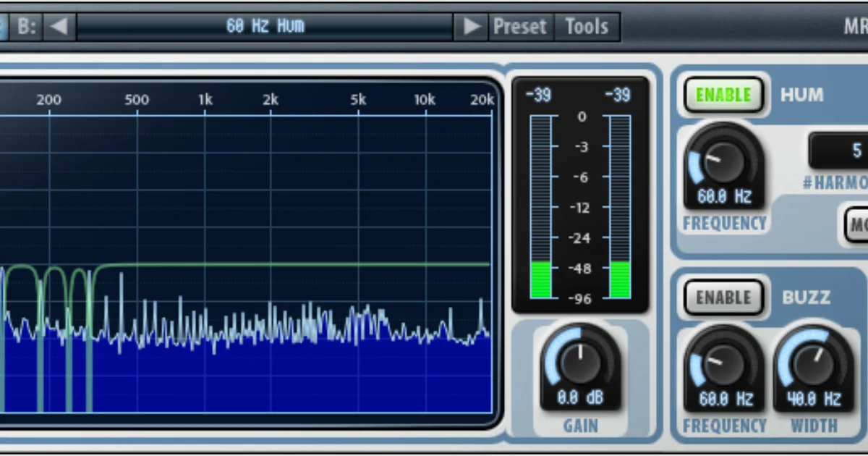
Task: Click the 20k frequency label on spectrum
Action: (482, 100)
